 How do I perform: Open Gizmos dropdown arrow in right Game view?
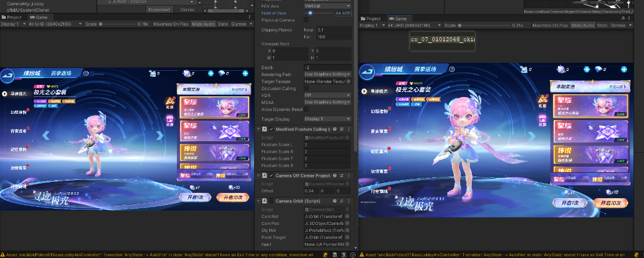631,26
